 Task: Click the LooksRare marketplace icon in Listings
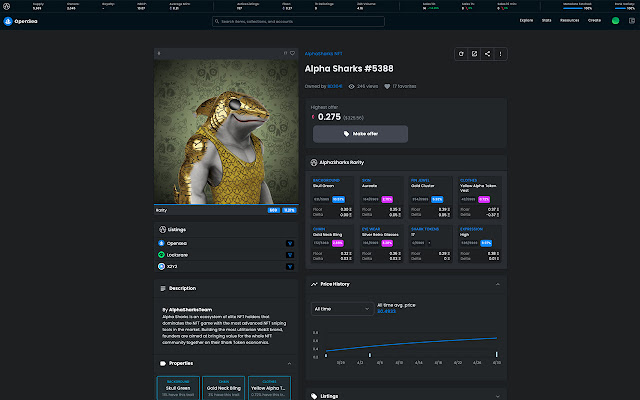point(161,255)
